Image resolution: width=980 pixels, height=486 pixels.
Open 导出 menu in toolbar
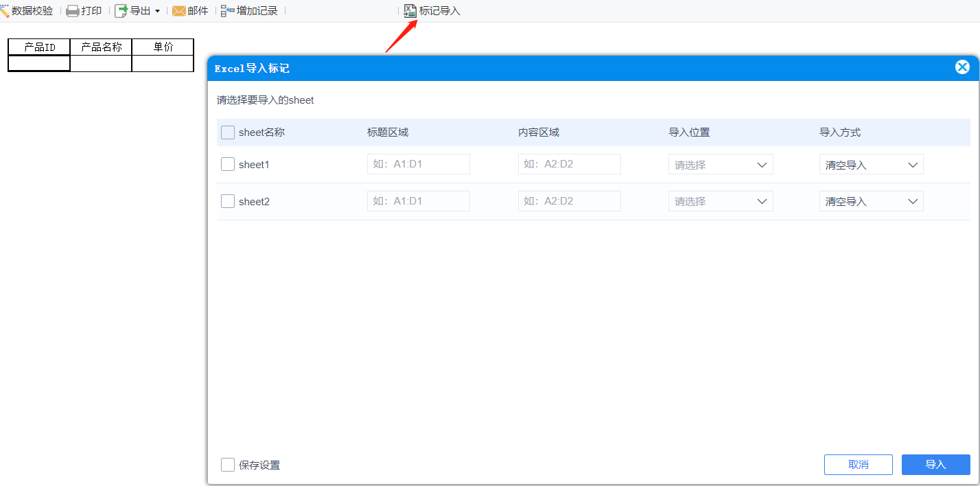coord(140,11)
